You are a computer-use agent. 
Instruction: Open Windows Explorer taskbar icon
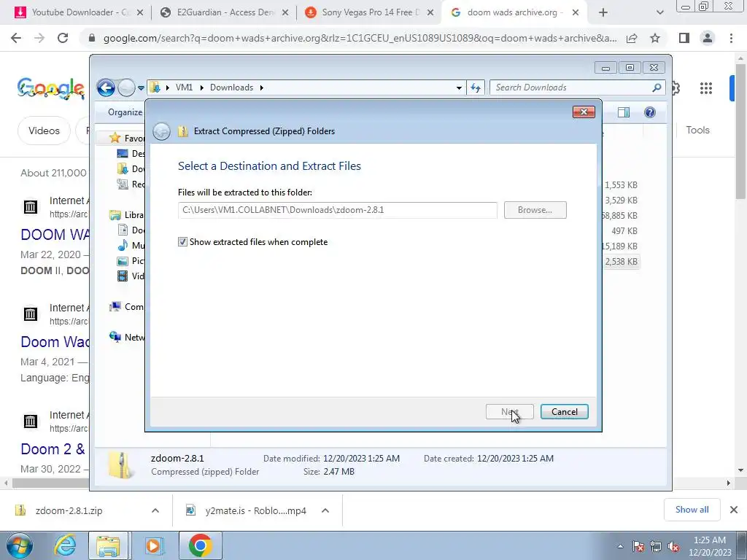tap(108, 545)
